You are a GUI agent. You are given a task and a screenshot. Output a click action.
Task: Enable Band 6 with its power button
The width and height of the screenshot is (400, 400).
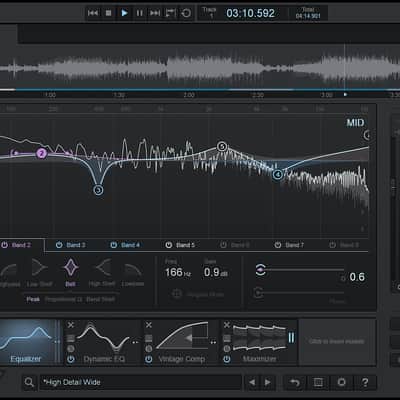coord(223,245)
